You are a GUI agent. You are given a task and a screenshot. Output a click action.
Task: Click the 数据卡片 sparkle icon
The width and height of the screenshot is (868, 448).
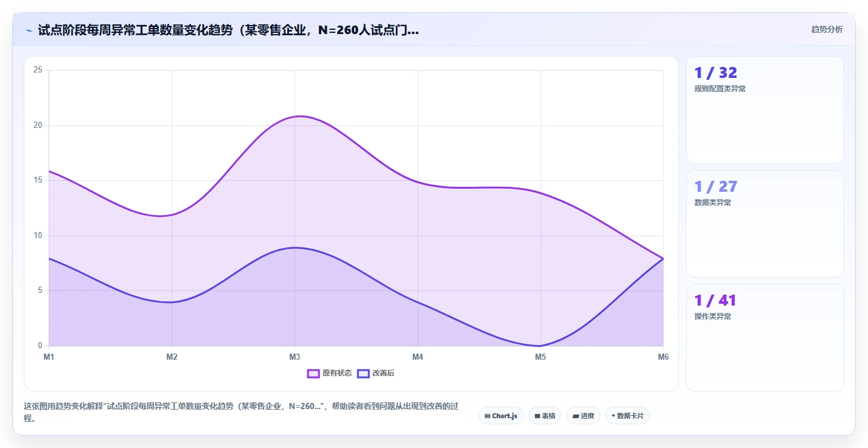click(614, 416)
